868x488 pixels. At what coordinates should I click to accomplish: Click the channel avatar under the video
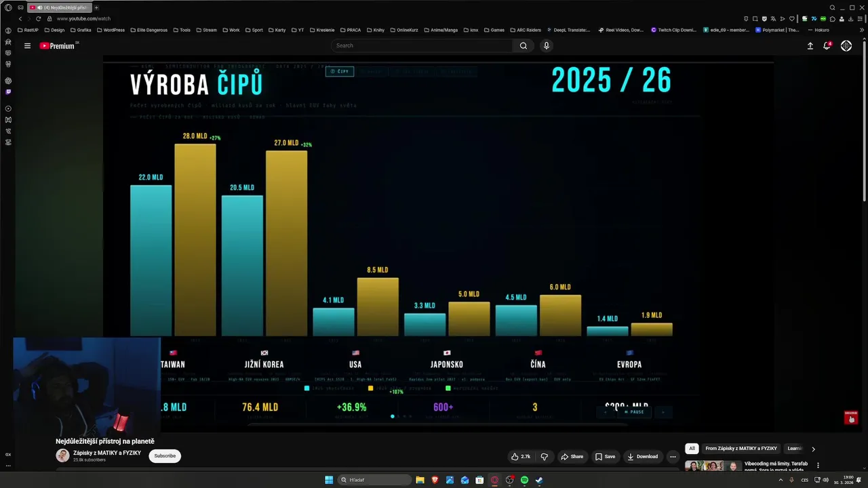pyautogui.click(x=62, y=455)
